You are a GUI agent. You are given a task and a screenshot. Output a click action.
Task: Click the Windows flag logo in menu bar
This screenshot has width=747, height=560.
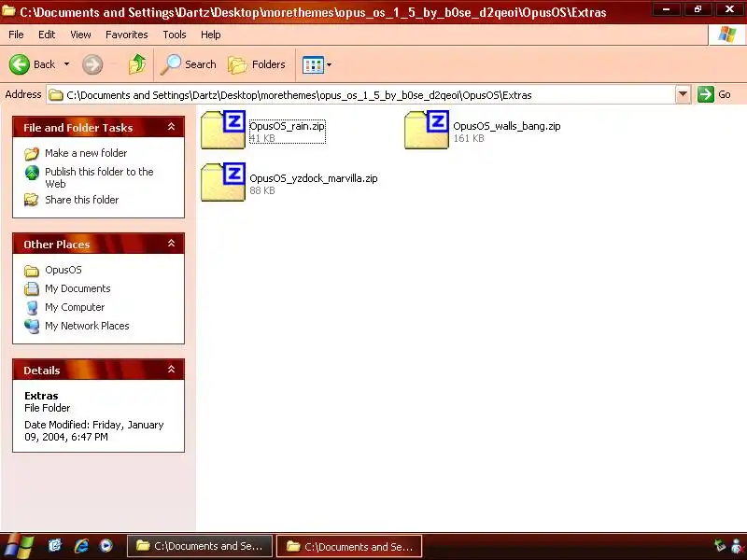[727, 35]
